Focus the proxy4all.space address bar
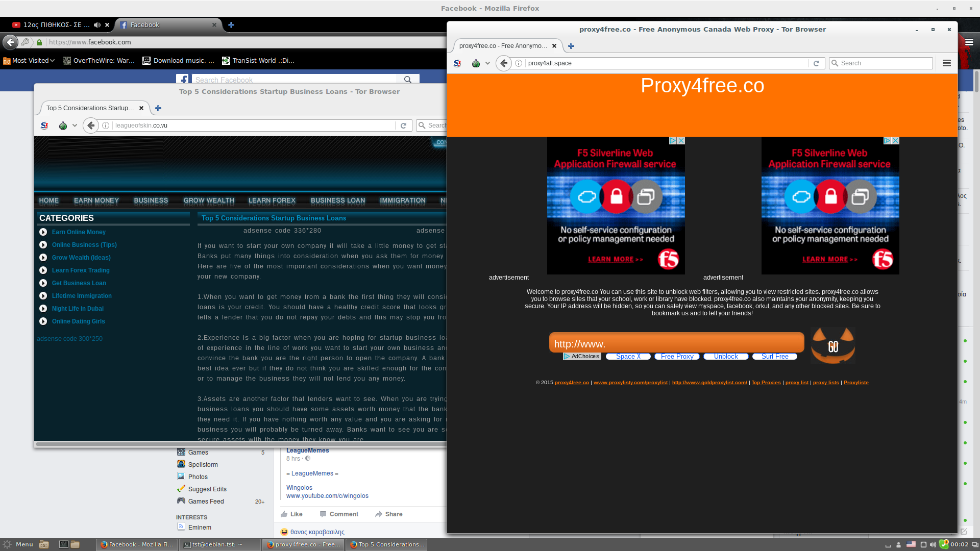 666,63
